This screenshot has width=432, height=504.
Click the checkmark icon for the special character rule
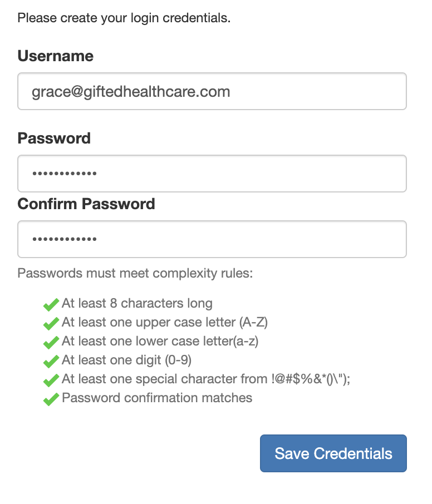coord(51,380)
